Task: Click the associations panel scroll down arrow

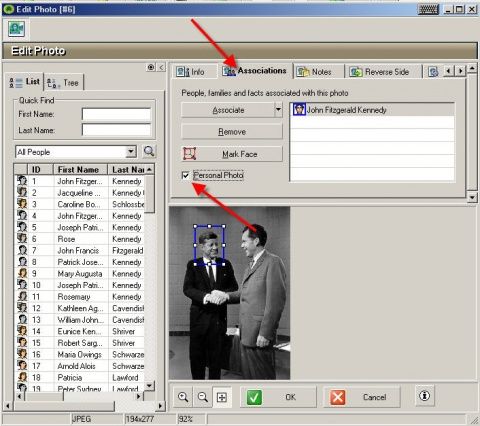Action: (472, 197)
